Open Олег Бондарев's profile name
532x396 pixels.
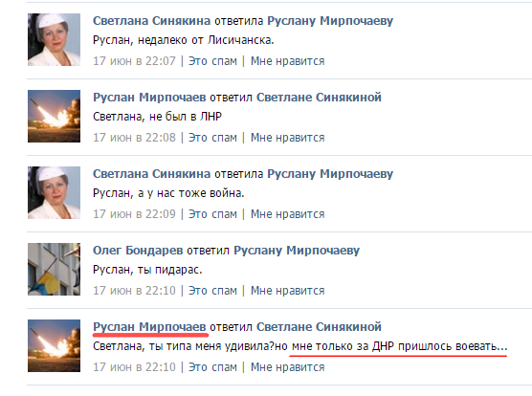click(138, 251)
